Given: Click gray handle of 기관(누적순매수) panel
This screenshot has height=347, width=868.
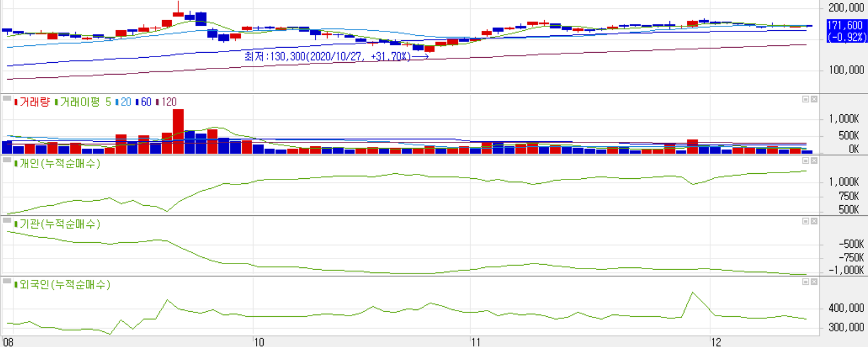Looking at the screenshot, I should [x=7, y=220].
